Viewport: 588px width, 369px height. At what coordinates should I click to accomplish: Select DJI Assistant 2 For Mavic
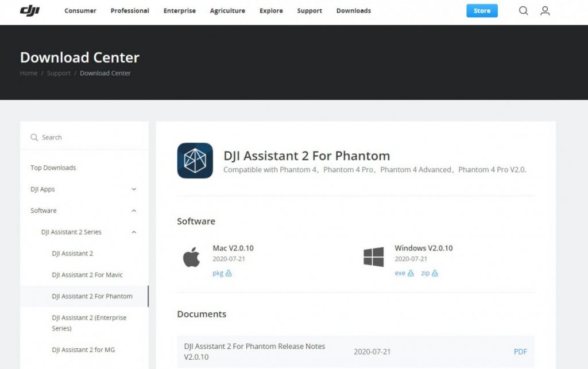(x=87, y=274)
